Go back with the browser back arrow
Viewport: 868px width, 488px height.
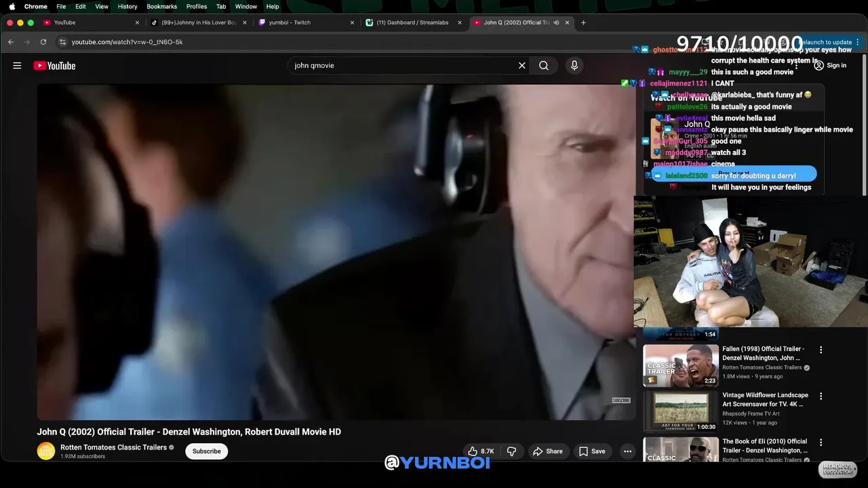[x=11, y=42]
